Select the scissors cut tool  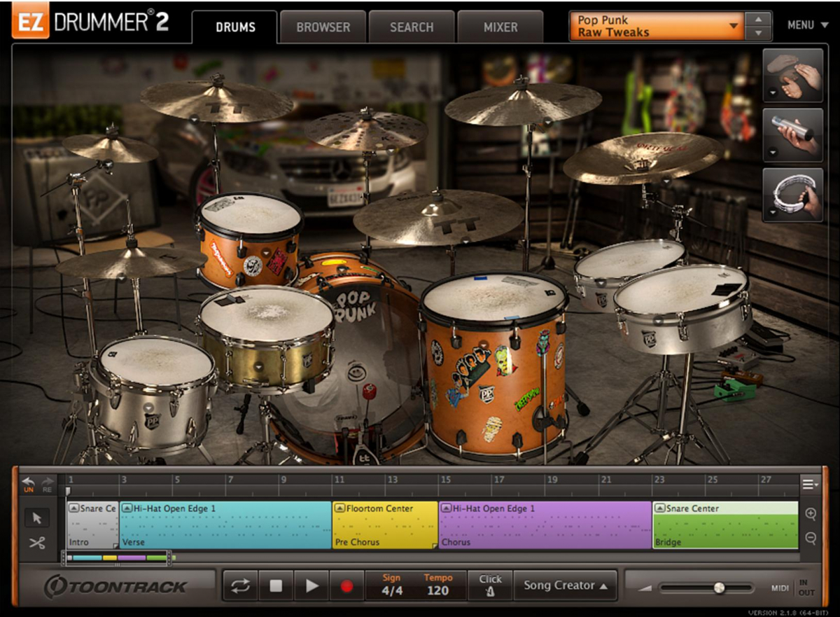coord(37,542)
